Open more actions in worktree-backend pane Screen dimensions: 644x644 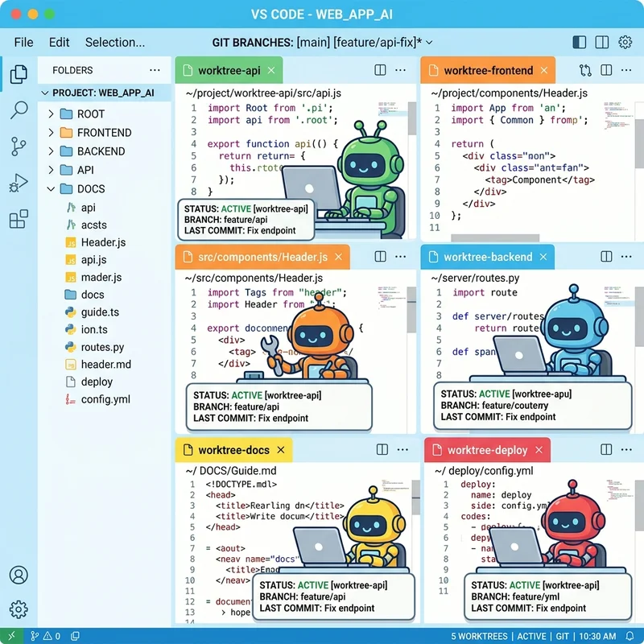[626, 257]
